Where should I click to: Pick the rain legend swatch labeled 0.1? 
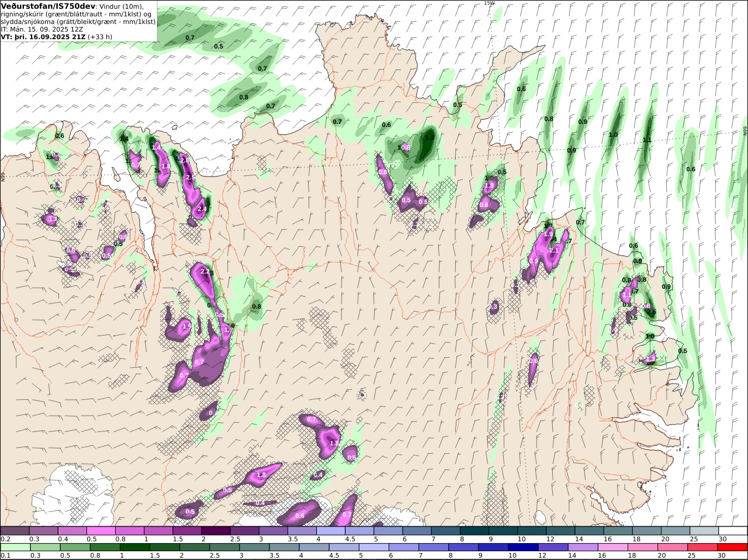(x=15, y=547)
